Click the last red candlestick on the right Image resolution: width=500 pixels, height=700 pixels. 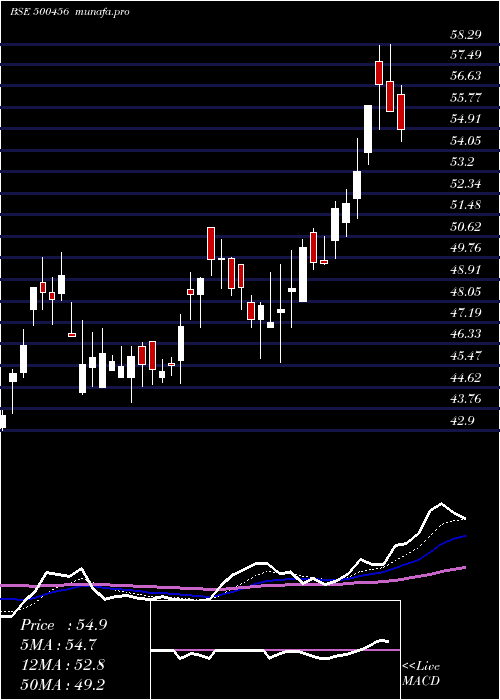(401, 112)
